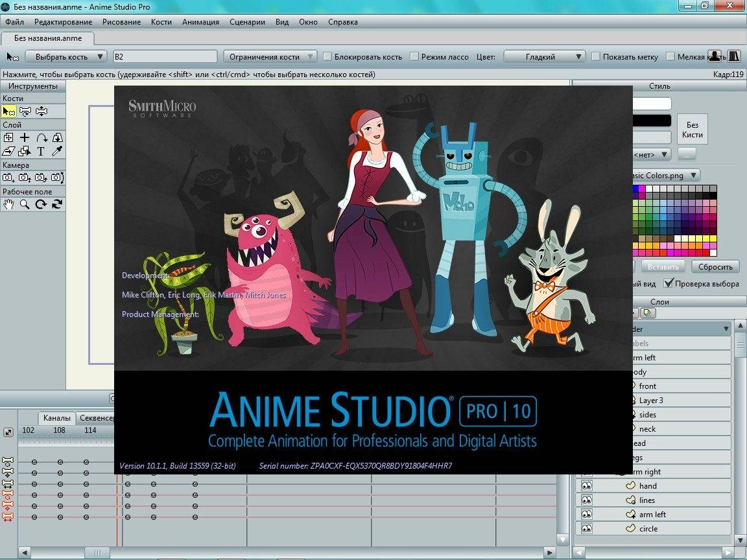Click the white fill color swatch

point(652,104)
